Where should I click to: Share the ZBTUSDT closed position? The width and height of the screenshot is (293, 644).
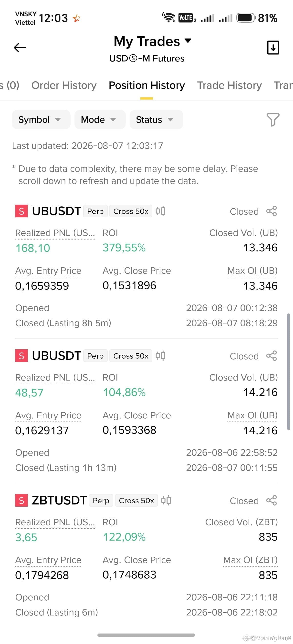pyautogui.click(x=272, y=501)
